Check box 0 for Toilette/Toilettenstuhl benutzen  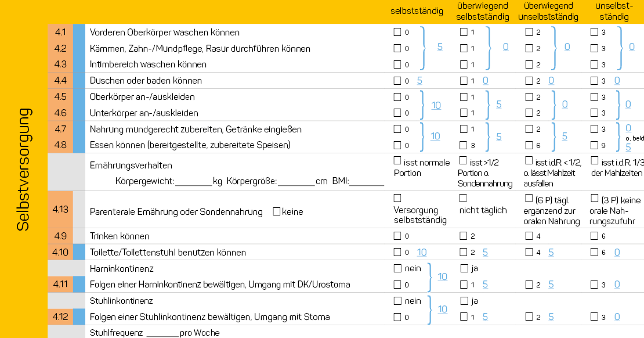click(x=397, y=252)
